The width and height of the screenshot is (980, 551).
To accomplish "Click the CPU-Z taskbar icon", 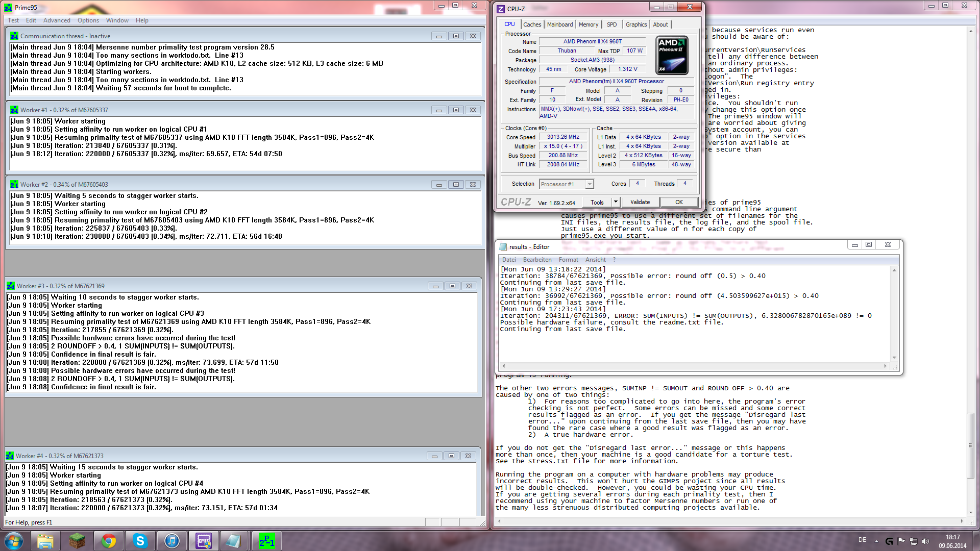I will (x=204, y=541).
